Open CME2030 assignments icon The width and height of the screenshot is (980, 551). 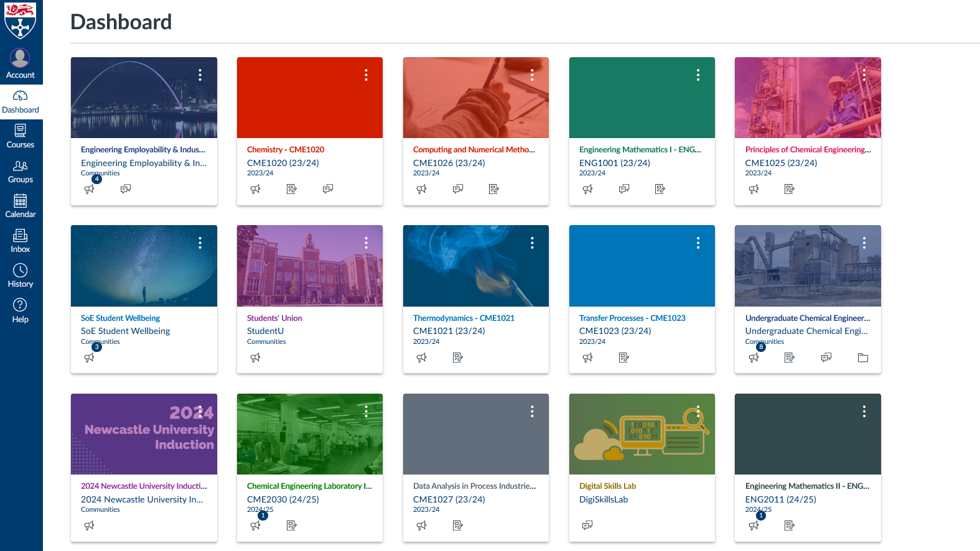coord(292,526)
